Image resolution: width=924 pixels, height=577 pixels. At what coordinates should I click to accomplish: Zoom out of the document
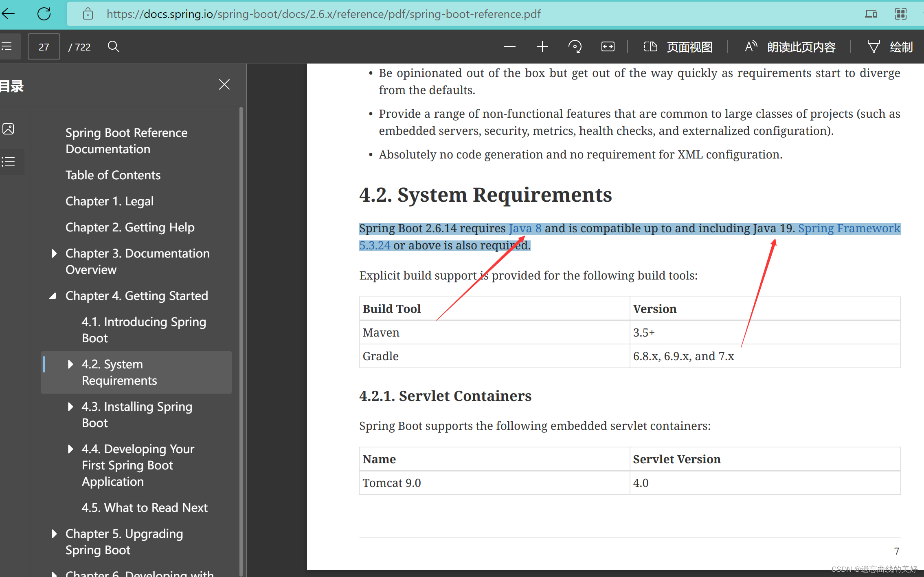pyautogui.click(x=509, y=46)
